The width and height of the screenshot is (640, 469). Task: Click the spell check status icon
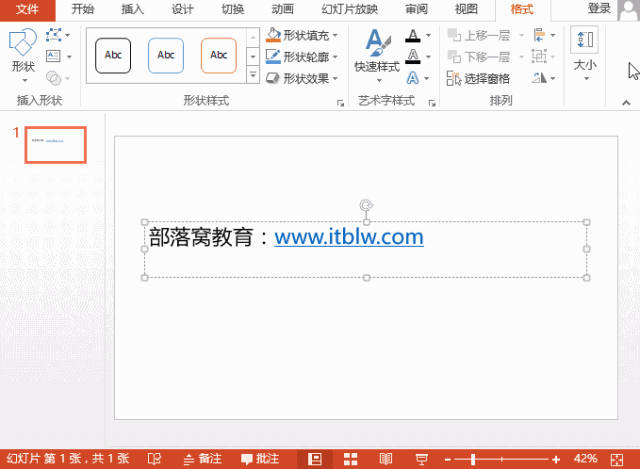[154, 459]
